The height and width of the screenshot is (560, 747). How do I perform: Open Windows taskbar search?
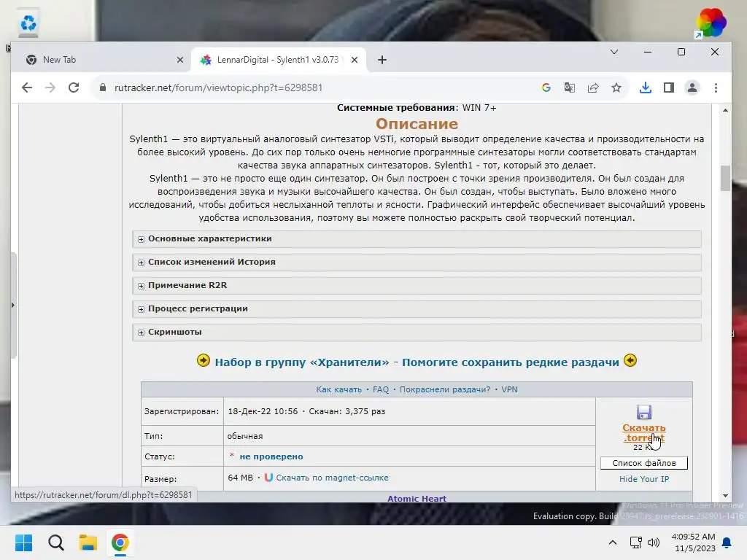pyautogui.click(x=55, y=542)
